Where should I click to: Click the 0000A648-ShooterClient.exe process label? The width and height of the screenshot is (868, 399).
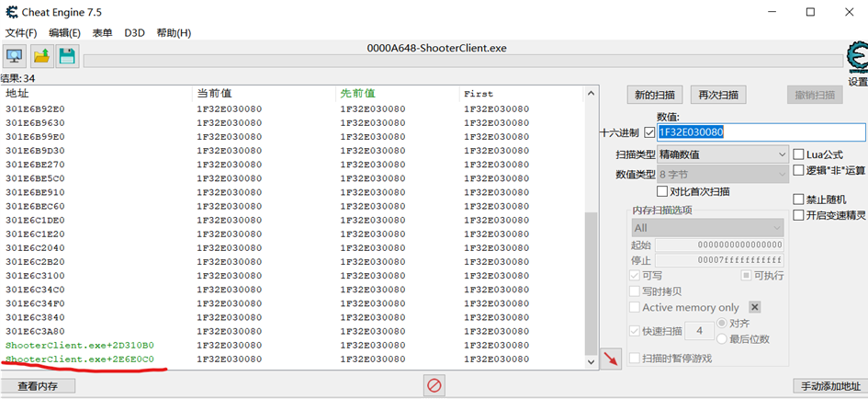coord(437,48)
